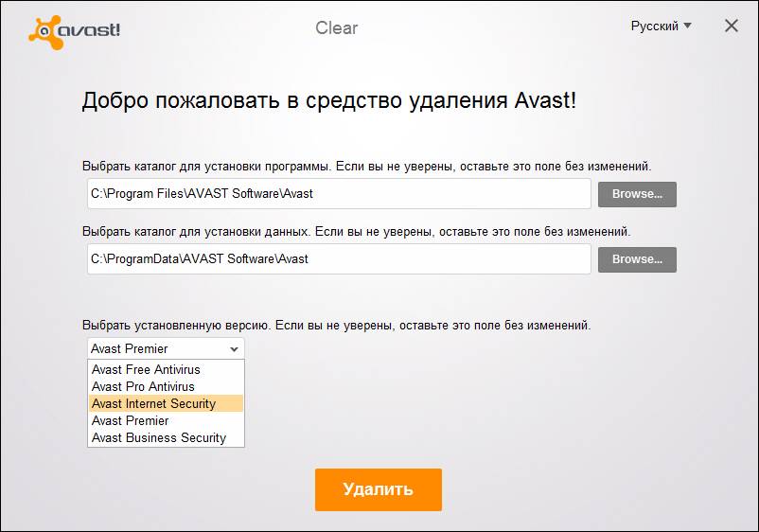Click the 'каталог для установки данных' label
This screenshot has height=532, width=759.
tap(356, 232)
